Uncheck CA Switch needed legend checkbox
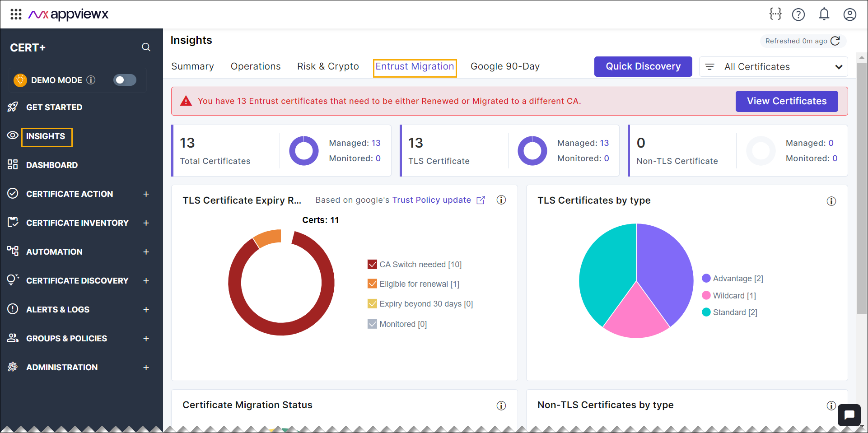The width and height of the screenshot is (868, 433). click(x=372, y=265)
